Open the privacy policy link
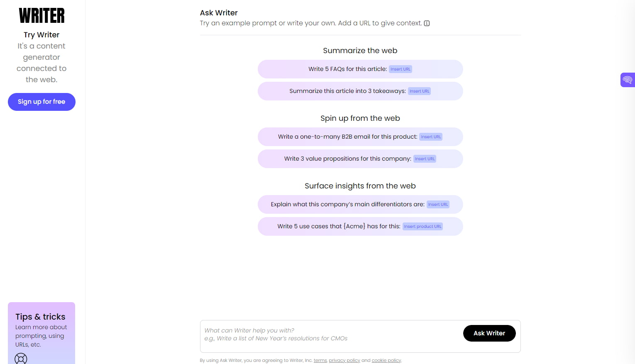Screen dimensions: 635x364 tap(344, 360)
